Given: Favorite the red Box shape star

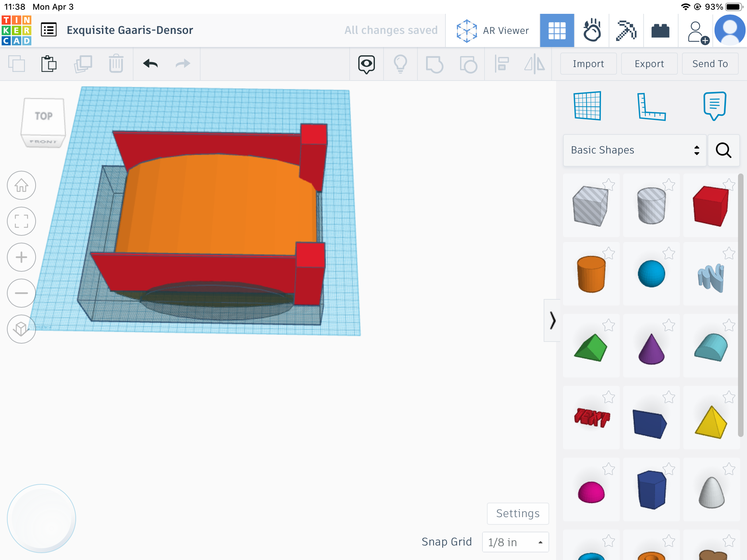Looking at the screenshot, I should 729,185.
